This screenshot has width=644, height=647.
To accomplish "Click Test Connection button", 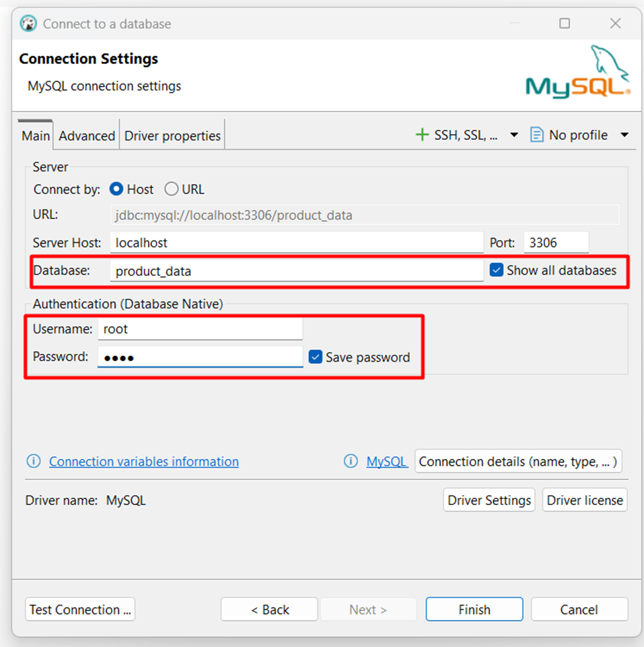I will coord(80,609).
